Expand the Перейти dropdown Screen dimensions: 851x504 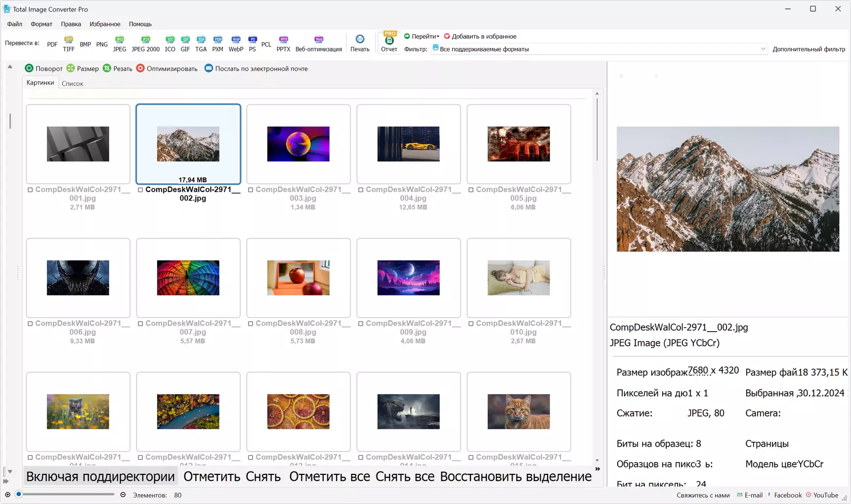coord(422,36)
